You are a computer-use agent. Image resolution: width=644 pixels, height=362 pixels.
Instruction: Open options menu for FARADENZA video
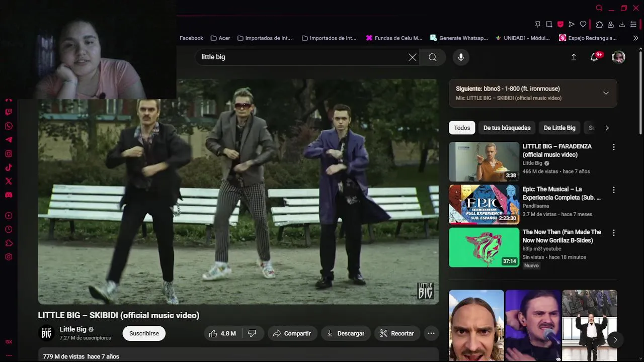[613, 147]
